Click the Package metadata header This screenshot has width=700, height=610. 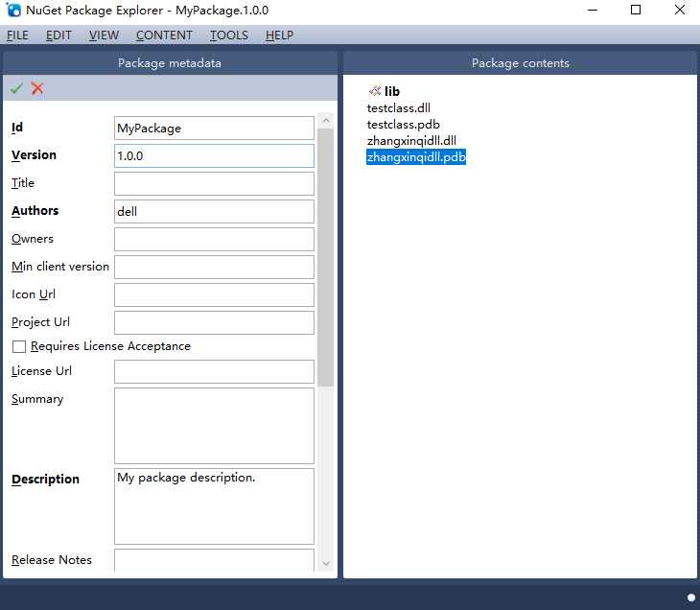tap(170, 63)
